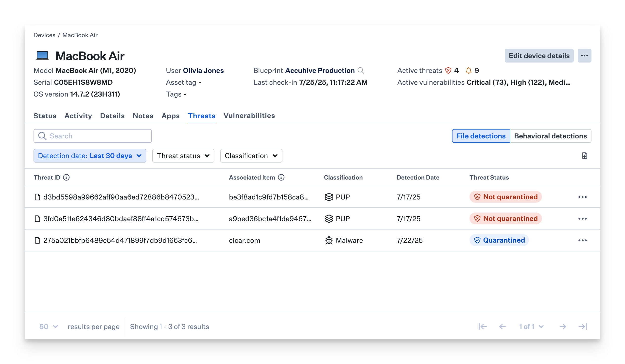Open the Classification filter dropdown

click(x=251, y=156)
